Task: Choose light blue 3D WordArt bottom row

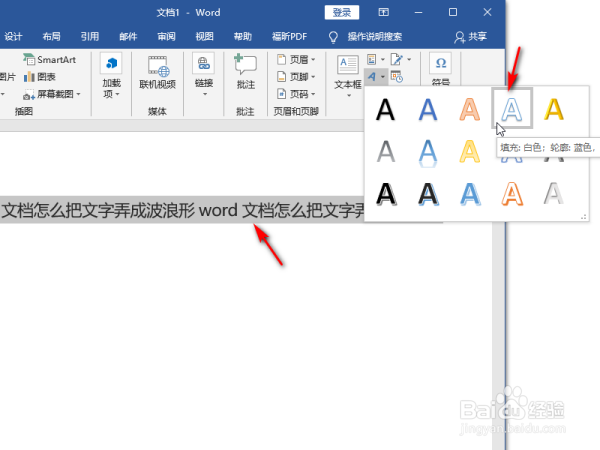Action: click(470, 194)
